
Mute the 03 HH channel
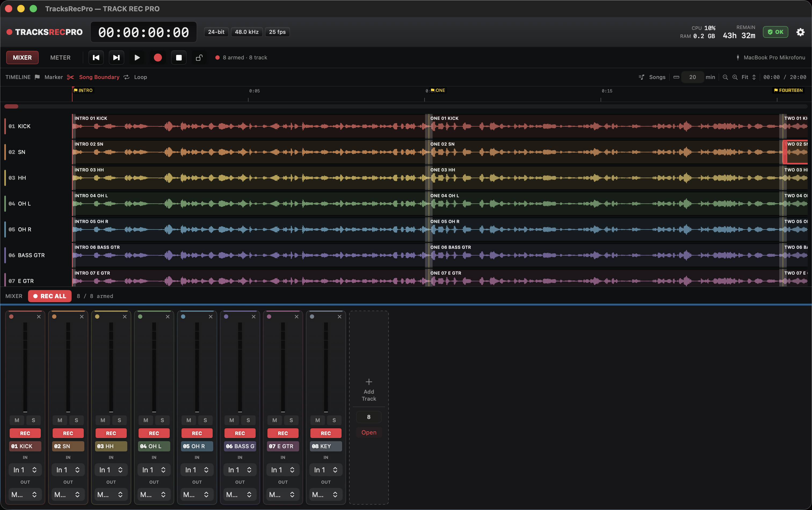coord(103,420)
